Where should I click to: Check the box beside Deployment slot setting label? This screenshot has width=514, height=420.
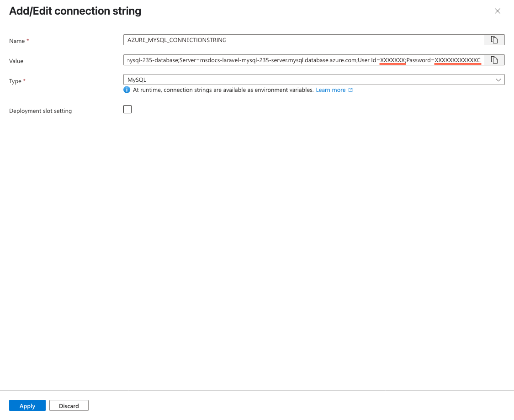click(127, 109)
